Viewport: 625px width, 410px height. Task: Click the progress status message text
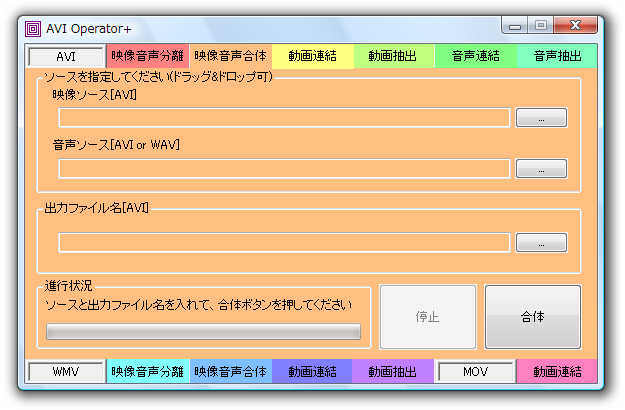click(198, 305)
